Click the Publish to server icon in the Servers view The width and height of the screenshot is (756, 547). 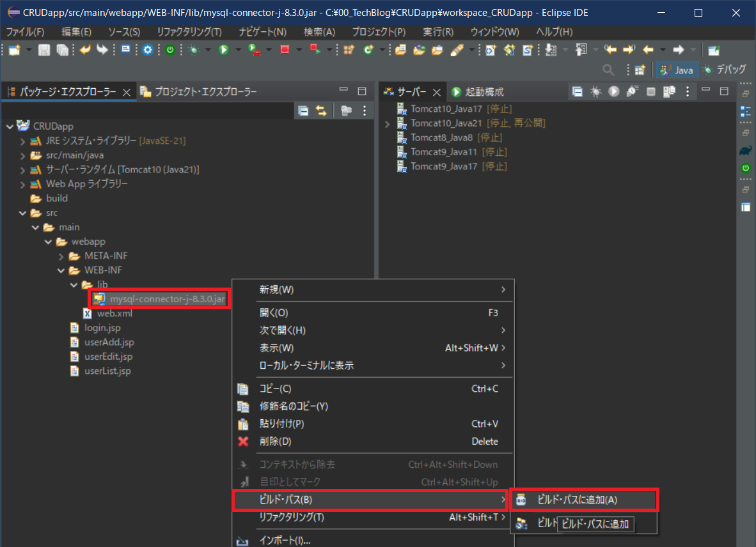[669, 91]
